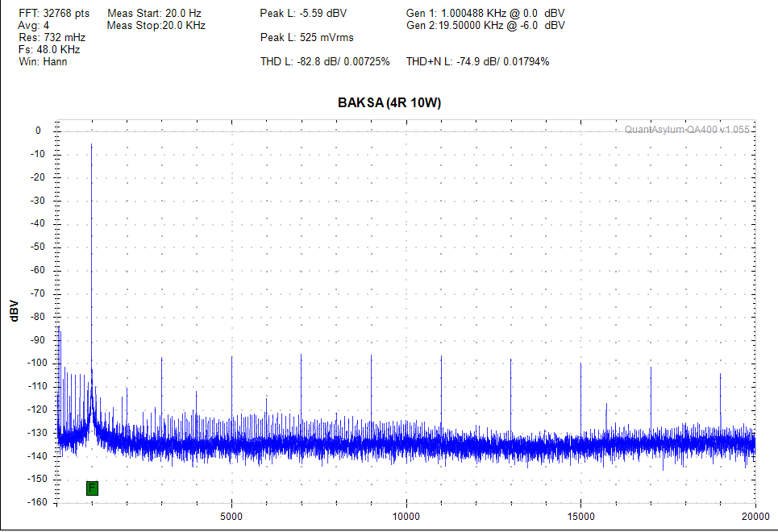Click the 1 kHz fundamental peak tip
Screen dimensions: 778x532
[x=91, y=144]
